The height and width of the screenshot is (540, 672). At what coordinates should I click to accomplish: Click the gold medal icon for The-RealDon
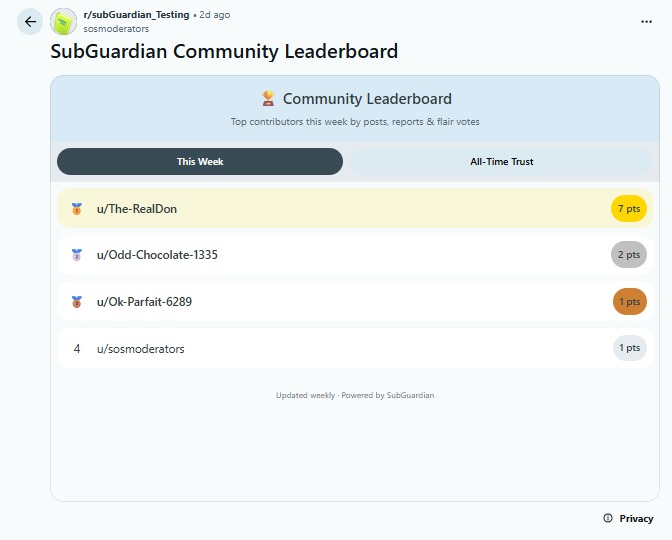77,209
